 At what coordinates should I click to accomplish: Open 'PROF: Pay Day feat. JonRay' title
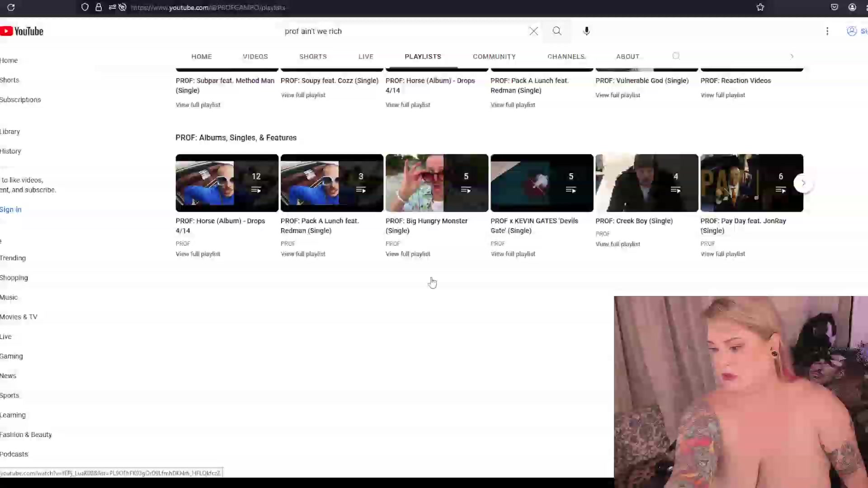coord(743,225)
